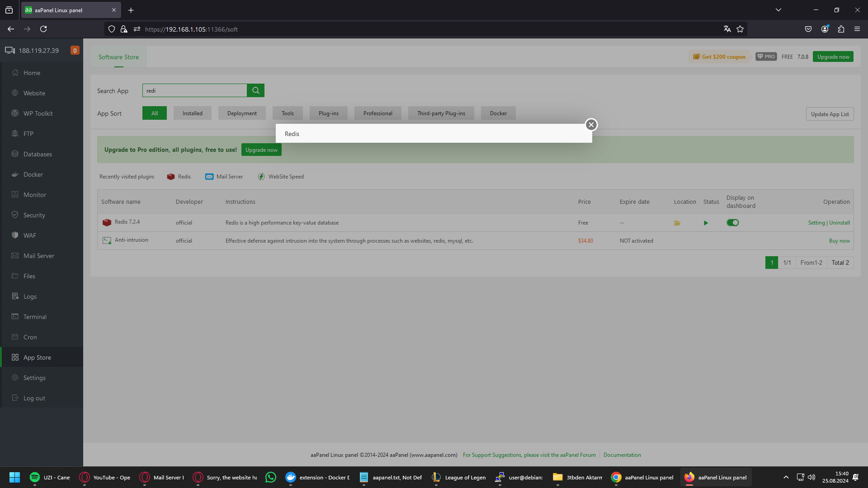Screen dimensions: 868x488
Task: Show hidden system tray icons
Action: click(786, 477)
